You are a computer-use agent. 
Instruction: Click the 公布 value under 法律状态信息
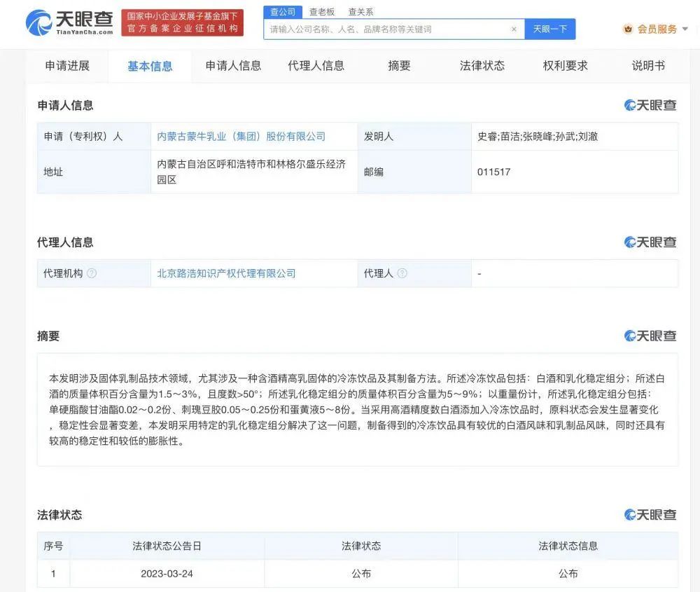[x=568, y=574]
